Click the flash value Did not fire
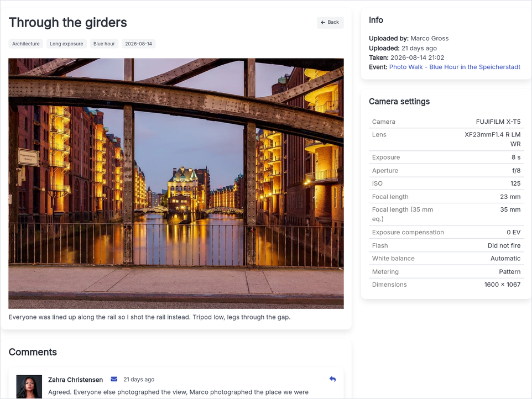Image resolution: width=532 pixels, height=399 pixels. click(504, 245)
